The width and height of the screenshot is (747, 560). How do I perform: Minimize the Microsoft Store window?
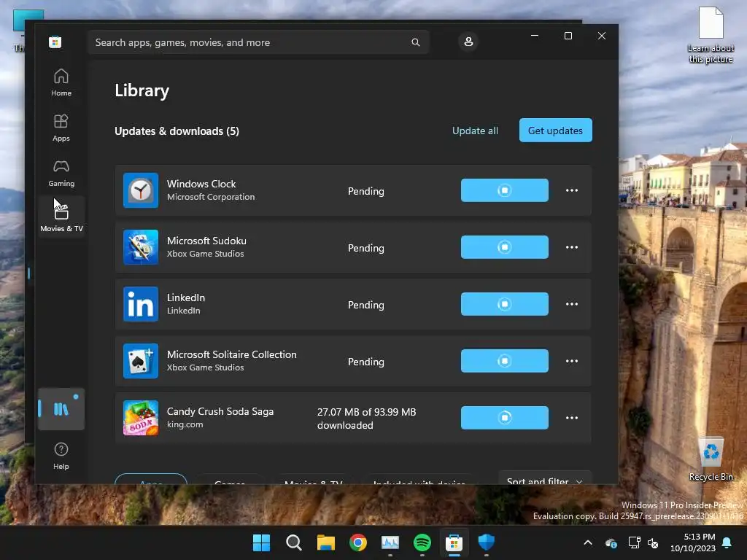pyautogui.click(x=535, y=36)
